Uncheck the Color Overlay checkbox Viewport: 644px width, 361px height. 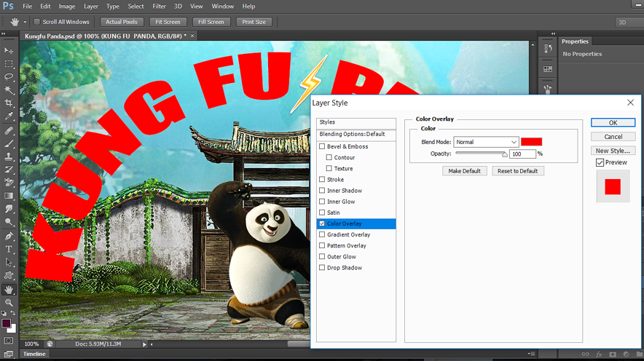click(322, 223)
